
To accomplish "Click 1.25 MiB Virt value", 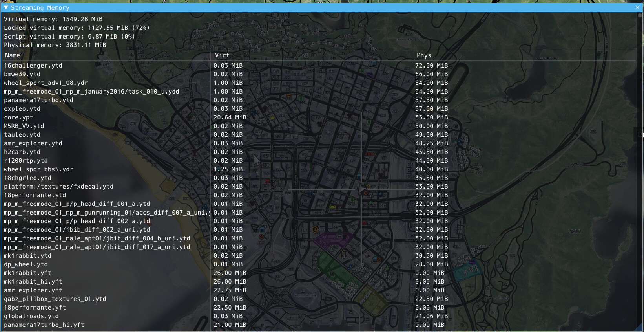I will point(228,169).
